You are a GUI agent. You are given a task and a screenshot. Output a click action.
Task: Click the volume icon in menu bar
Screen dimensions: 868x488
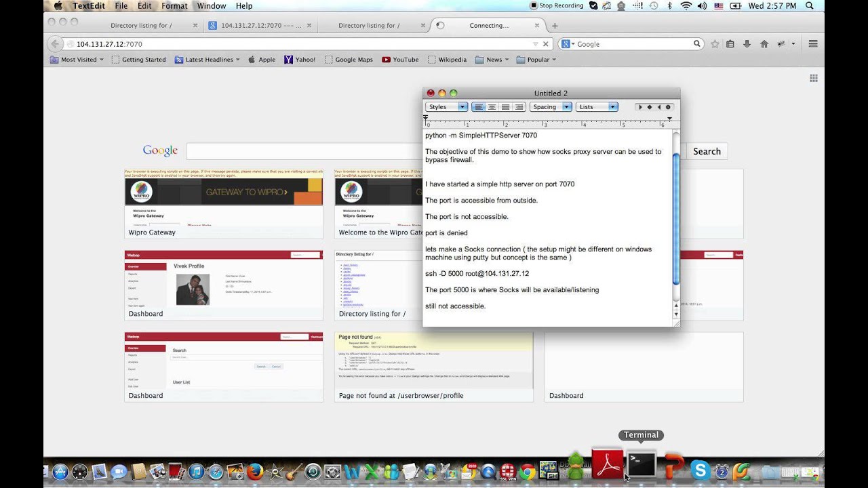click(x=702, y=5)
